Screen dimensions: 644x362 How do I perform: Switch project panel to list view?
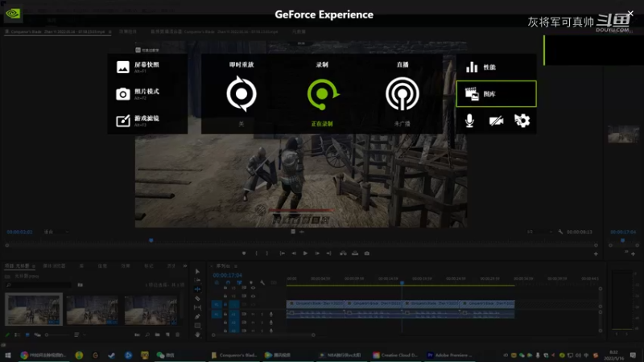click(17, 335)
